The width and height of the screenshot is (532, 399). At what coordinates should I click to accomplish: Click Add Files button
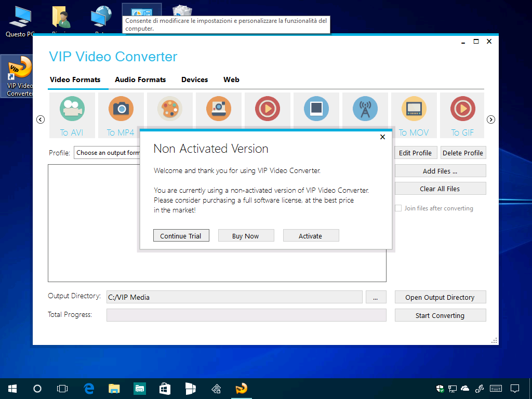(440, 171)
